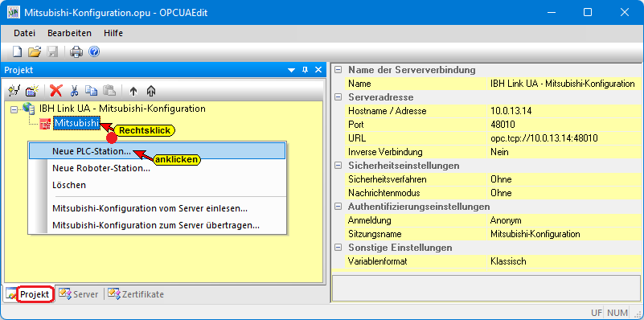
Task: Collapse the IBH Link UA tree node
Action: pyautogui.click(x=13, y=109)
